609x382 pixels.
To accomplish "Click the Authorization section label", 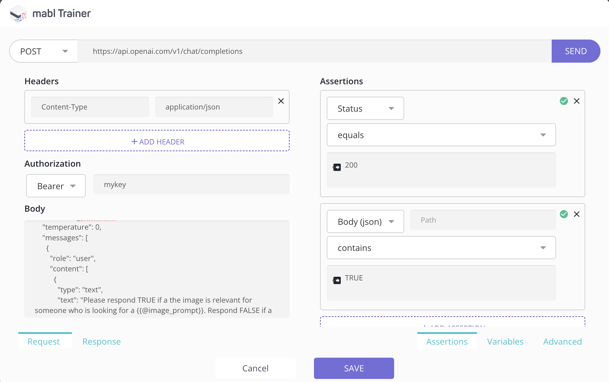I will pyautogui.click(x=52, y=164).
